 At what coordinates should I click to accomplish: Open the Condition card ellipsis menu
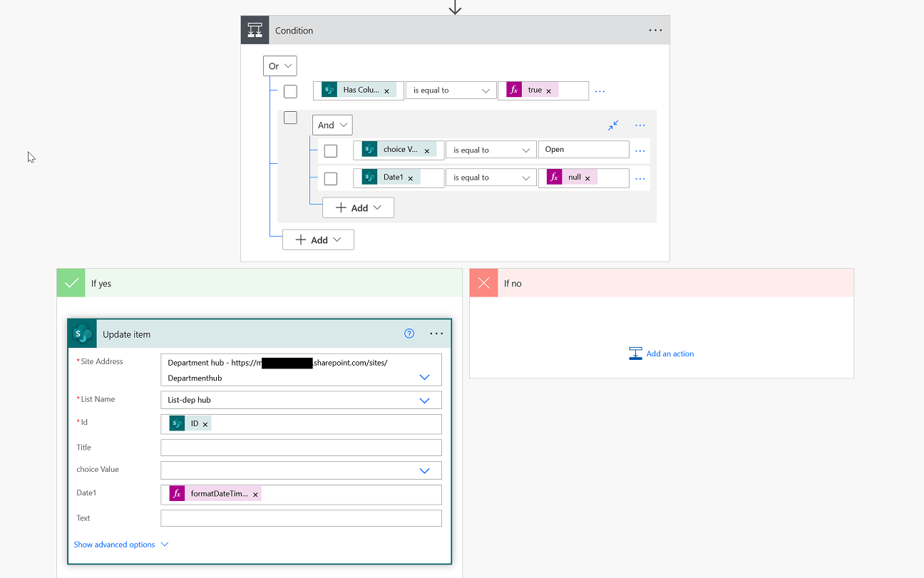tap(655, 30)
